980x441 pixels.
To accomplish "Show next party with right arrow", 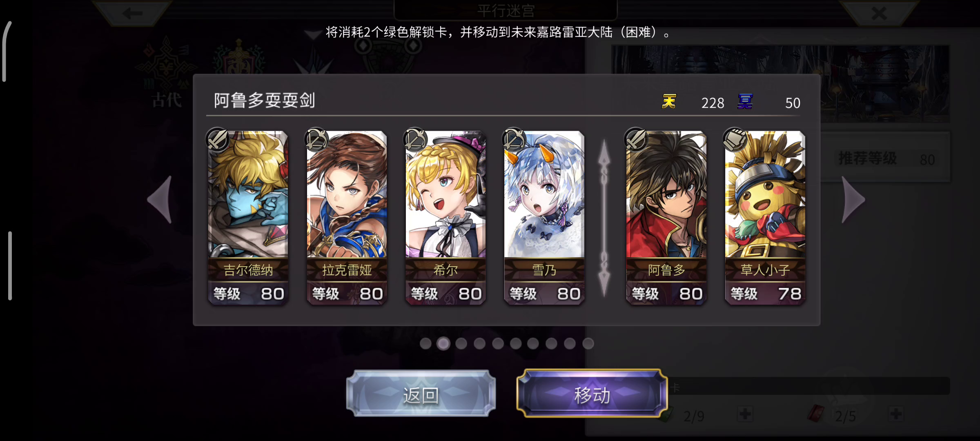I will (x=853, y=200).
